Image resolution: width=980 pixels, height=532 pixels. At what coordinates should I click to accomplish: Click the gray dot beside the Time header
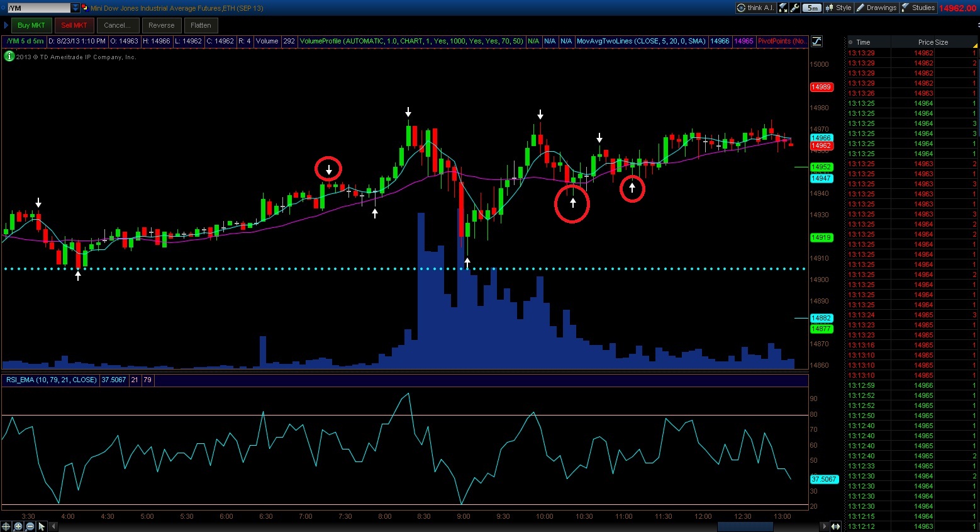click(x=850, y=42)
